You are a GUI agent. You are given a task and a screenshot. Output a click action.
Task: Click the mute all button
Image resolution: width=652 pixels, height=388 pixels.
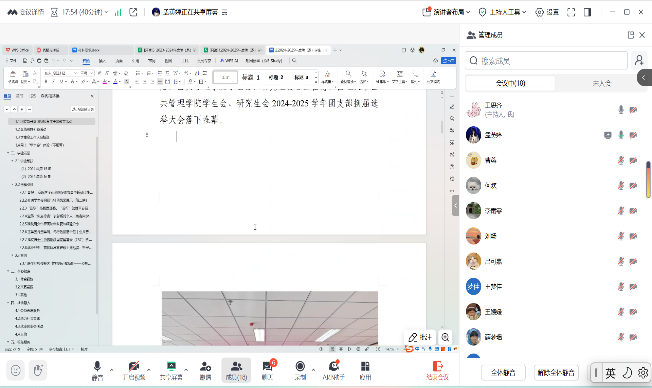click(503, 373)
